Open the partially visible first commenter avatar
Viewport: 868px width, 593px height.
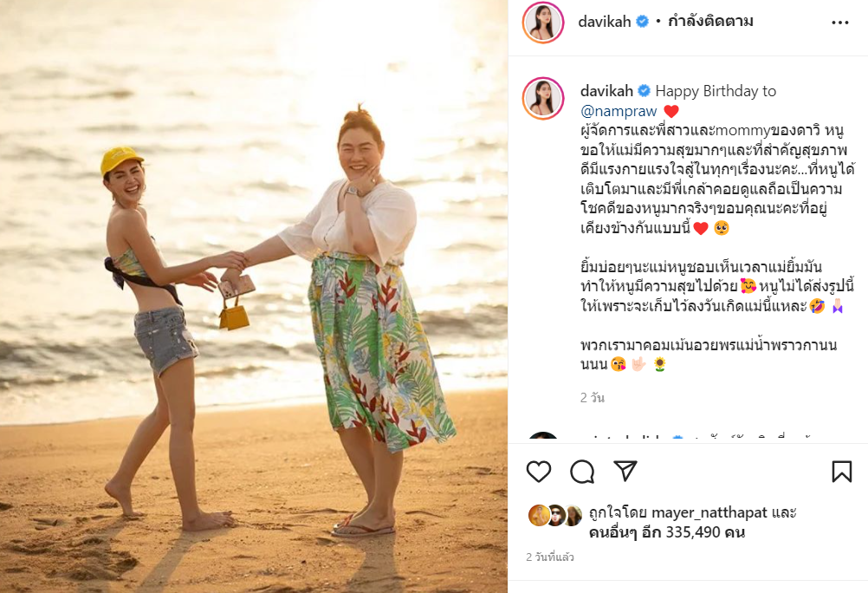pos(543,435)
